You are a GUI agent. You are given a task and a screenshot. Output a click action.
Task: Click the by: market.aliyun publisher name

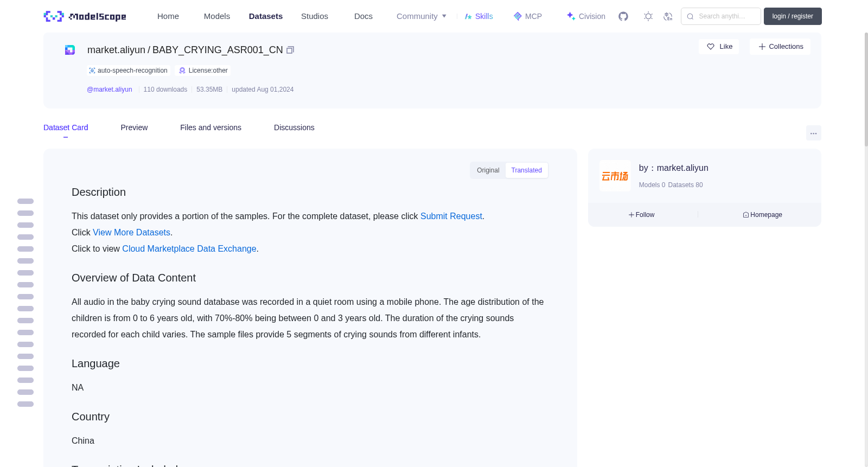coord(673,168)
